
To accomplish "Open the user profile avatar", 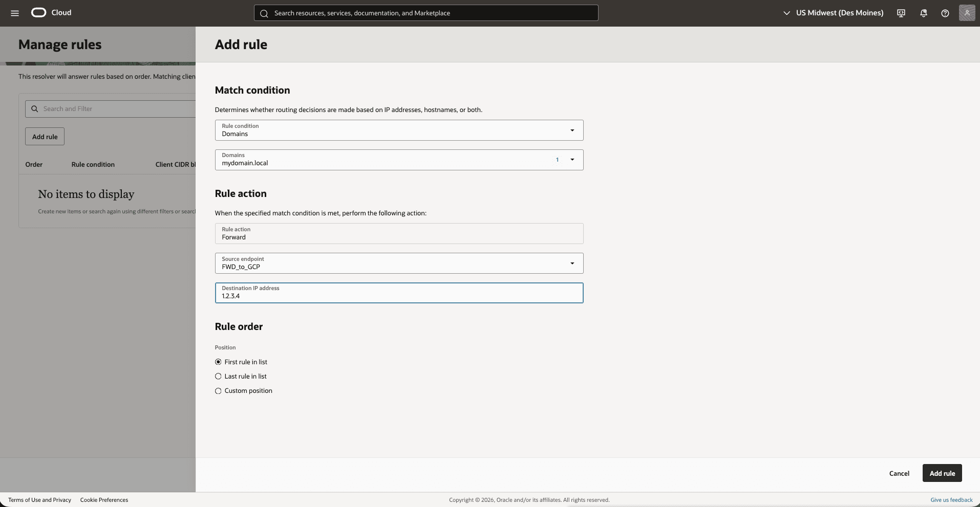I will click(967, 13).
